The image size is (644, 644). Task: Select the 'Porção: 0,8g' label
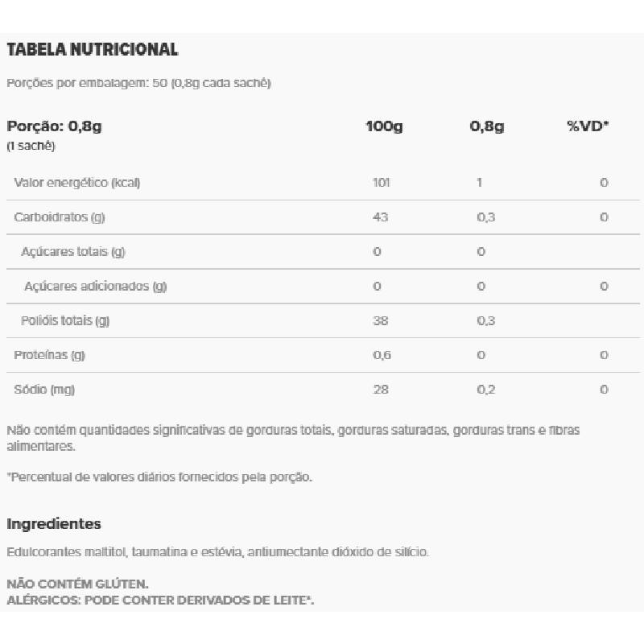[55, 126]
